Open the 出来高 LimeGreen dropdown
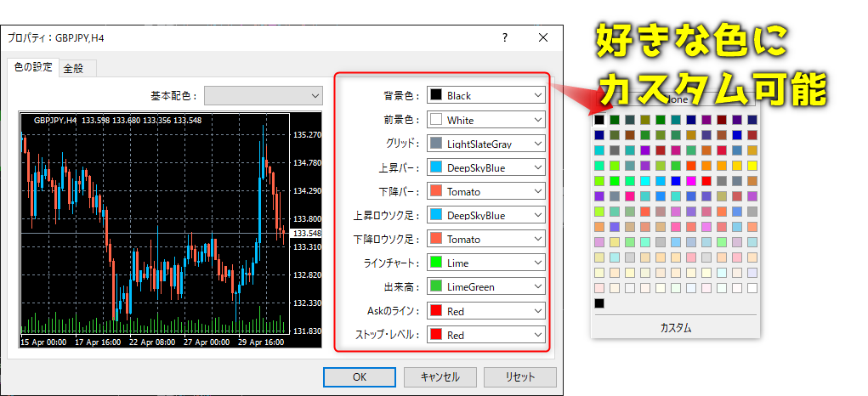Screen dimensions: 868x396 [x=486, y=286]
